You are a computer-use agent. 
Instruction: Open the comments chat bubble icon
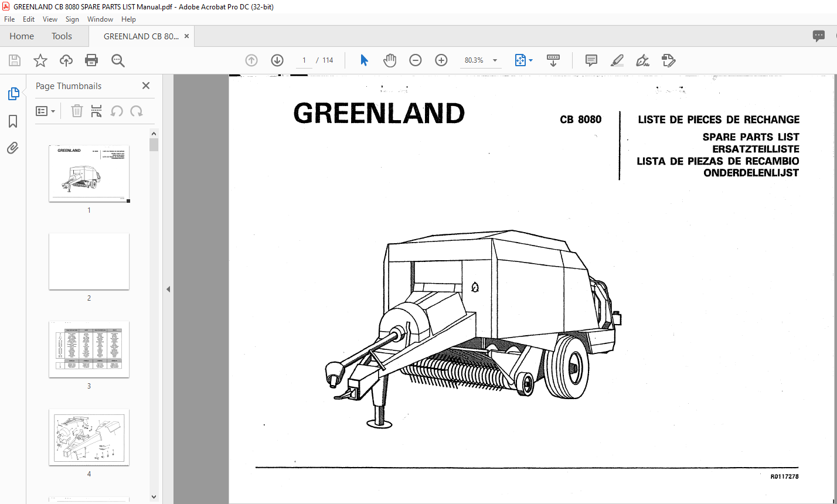(819, 36)
